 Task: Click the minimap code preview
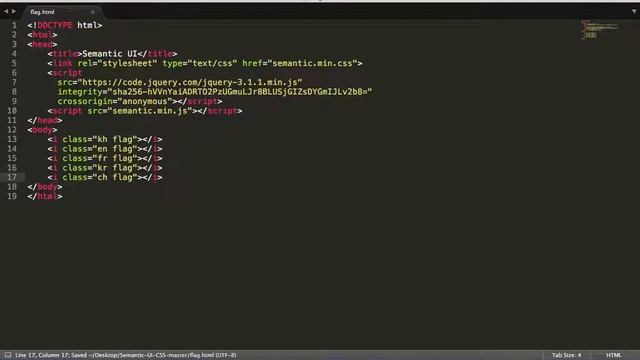[600, 29]
